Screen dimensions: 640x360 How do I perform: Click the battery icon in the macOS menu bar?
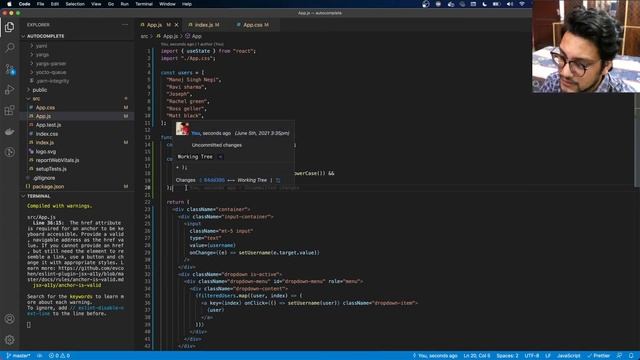(x=496, y=4)
